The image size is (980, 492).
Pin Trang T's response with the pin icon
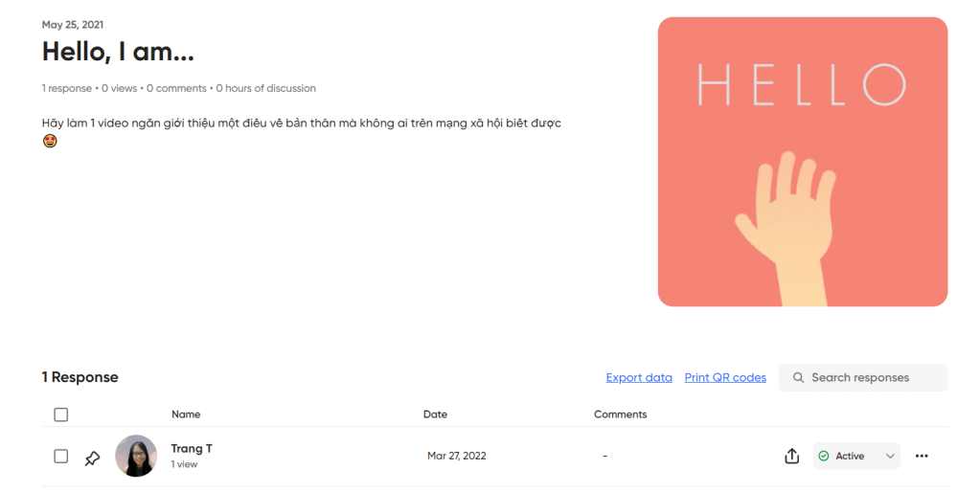92,458
